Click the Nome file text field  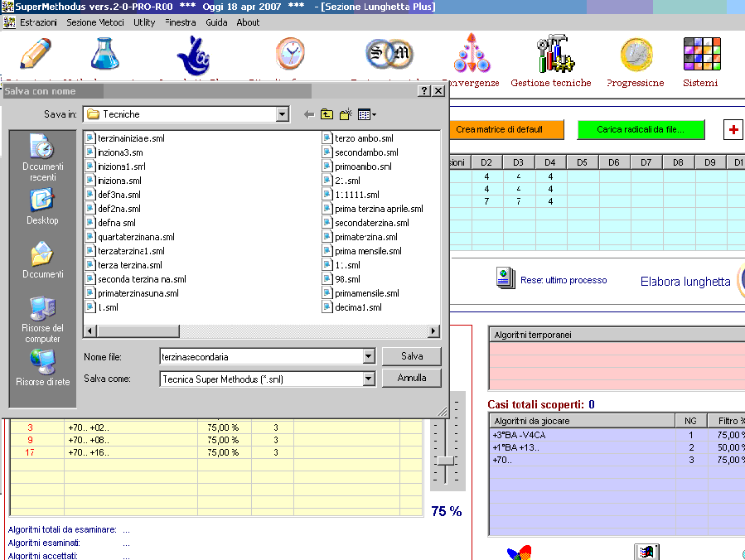[262, 356]
